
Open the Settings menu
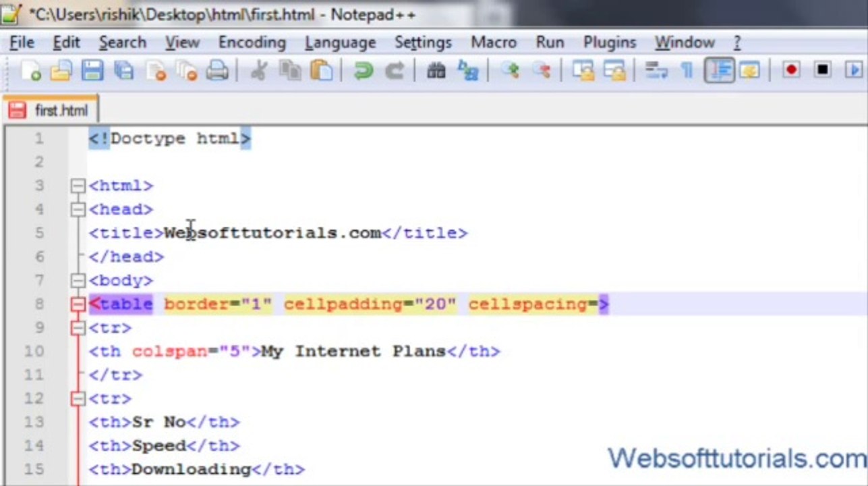tap(423, 43)
